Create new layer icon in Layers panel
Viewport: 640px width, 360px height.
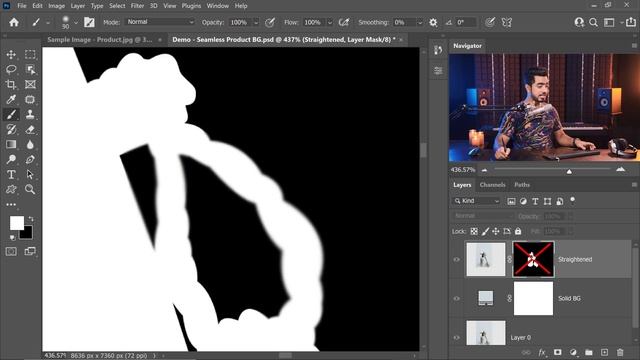click(x=604, y=352)
